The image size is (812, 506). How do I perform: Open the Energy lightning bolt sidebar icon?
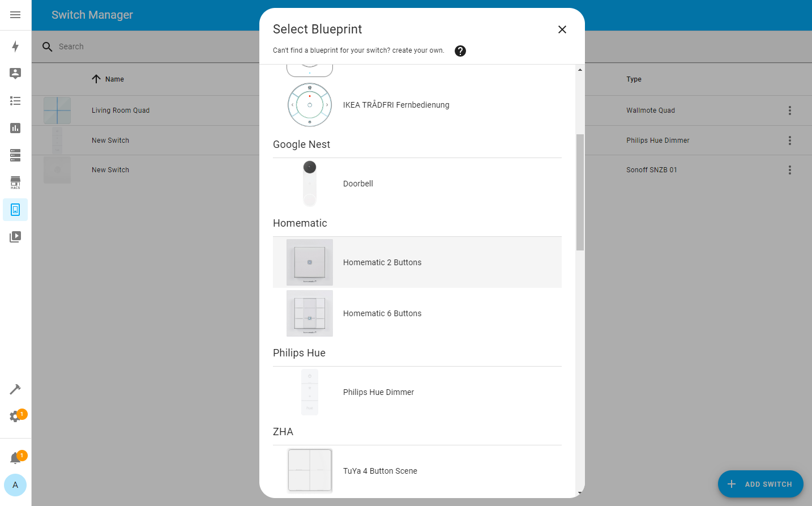[x=15, y=46]
